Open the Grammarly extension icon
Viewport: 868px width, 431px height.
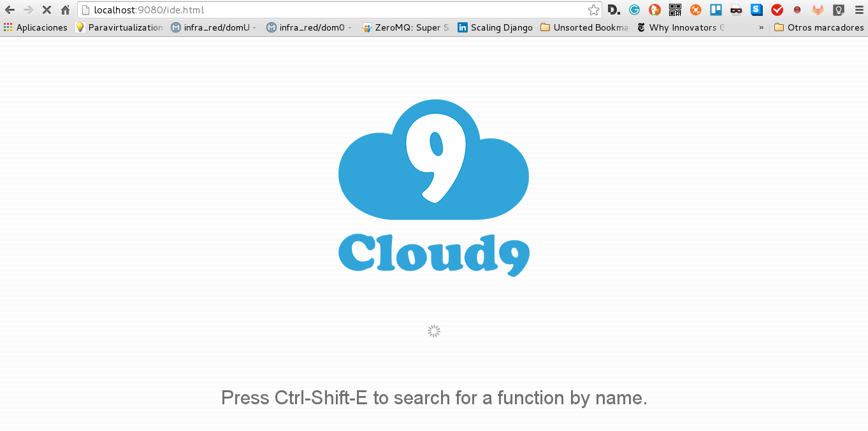click(x=634, y=10)
